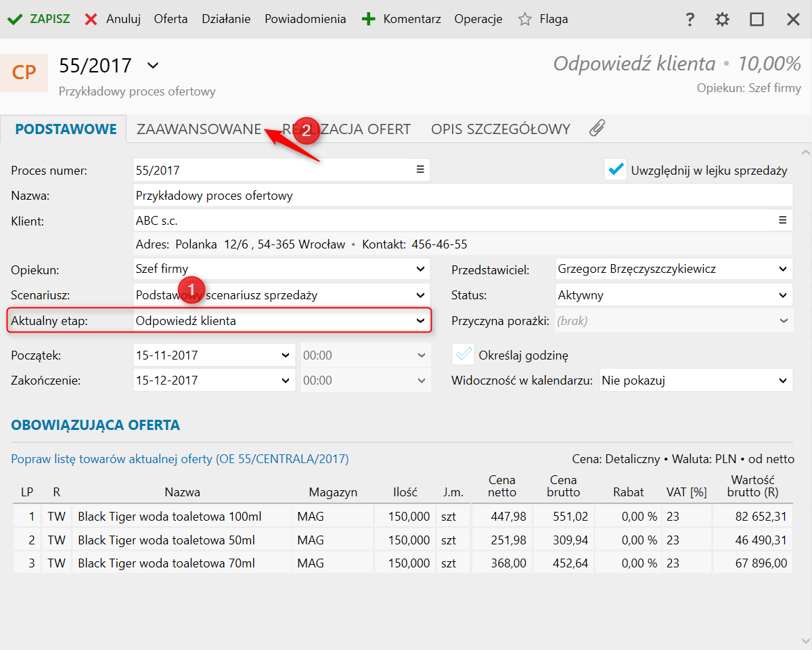This screenshot has height=650, width=812.
Task: Click the green plus Komentarz icon
Action: 368,19
